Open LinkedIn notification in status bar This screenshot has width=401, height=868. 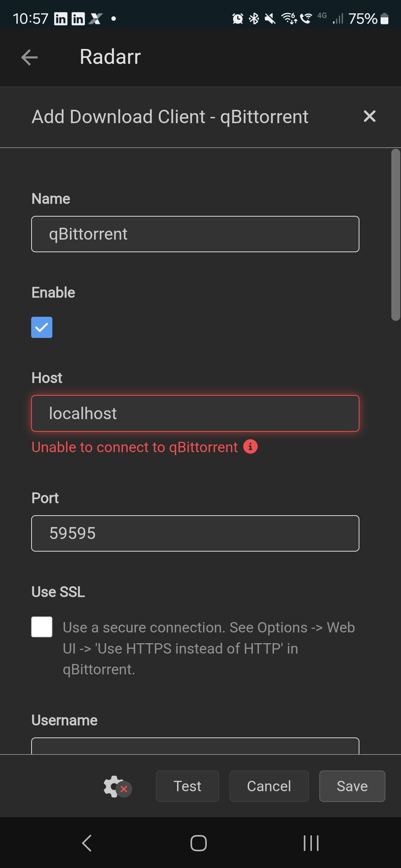click(61, 19)
